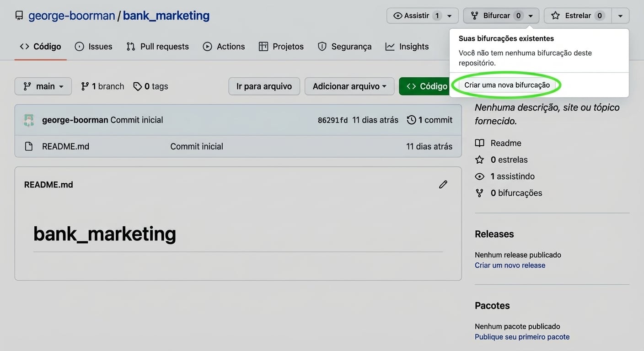Click the star icon in Estrelar button
Image resolution: width=644 pixels, height=351 pixels.
555,16
